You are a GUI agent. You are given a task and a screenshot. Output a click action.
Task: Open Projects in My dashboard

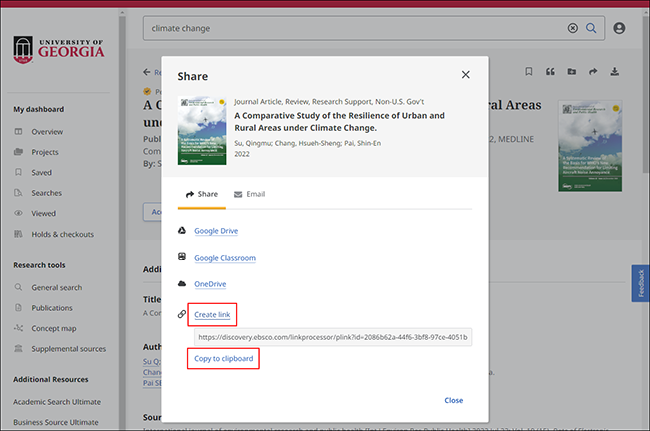pos(45,152)
